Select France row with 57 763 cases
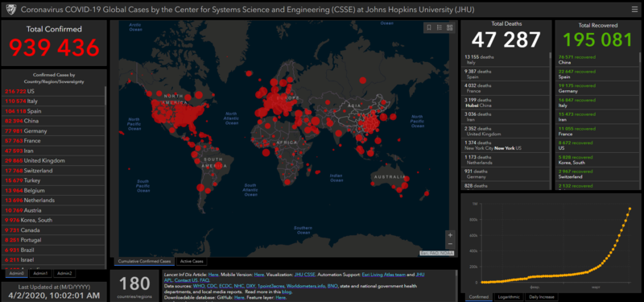Screen dimensions: 644x302 (x=53, y=140)
